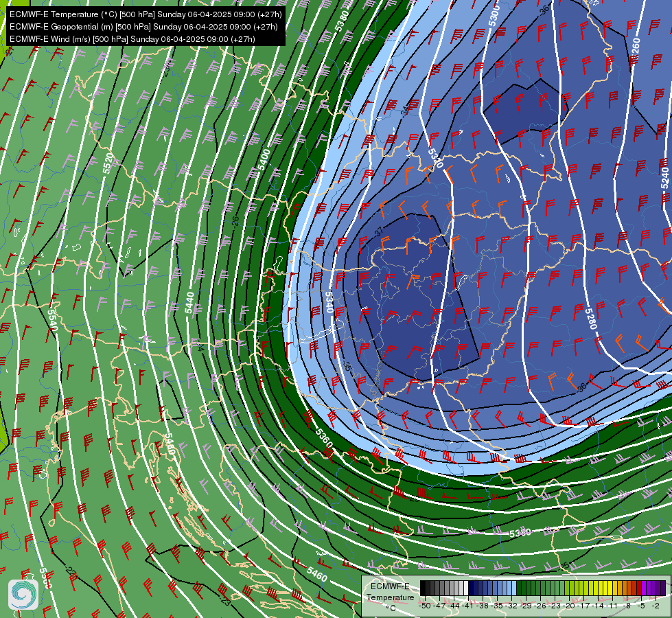The width and height of the screenshot is (672, 618).
Task: Click the -20 value on legend scale
Action: click(x=569, y=606)
